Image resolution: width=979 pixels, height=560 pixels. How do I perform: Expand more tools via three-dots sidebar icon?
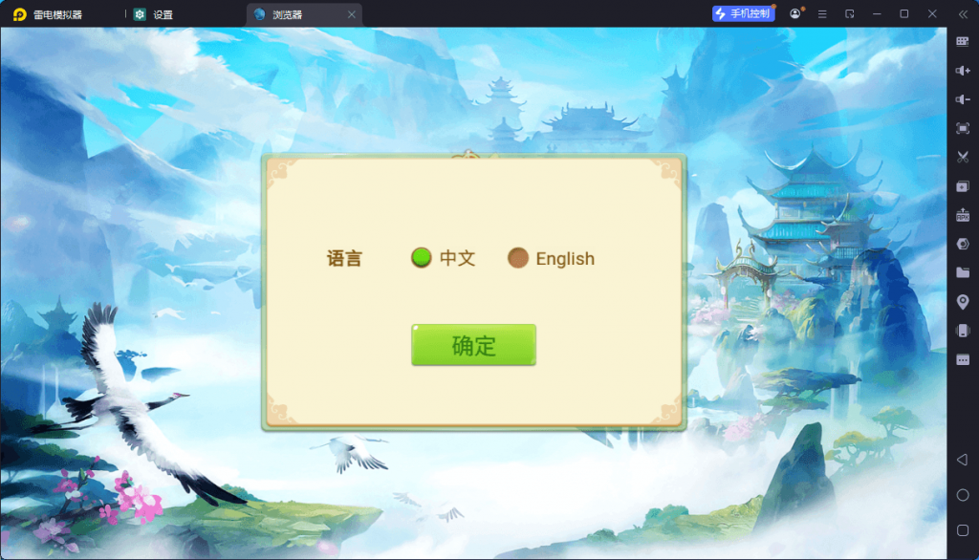963,359
